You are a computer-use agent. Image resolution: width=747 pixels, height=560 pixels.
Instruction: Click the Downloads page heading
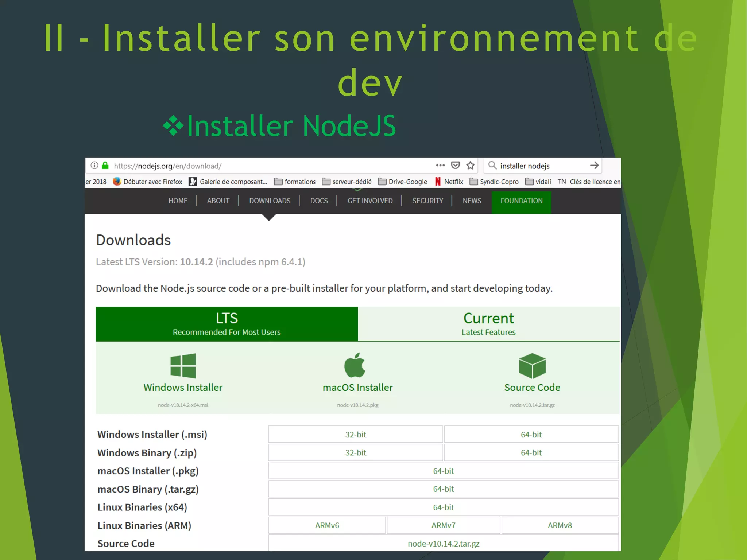point(133,240)
